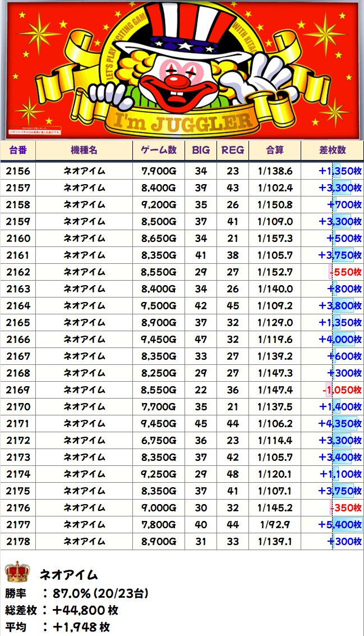Sort by the 台番 column header
Viewport: 364px width, 636px height.
tap(19, 150)
